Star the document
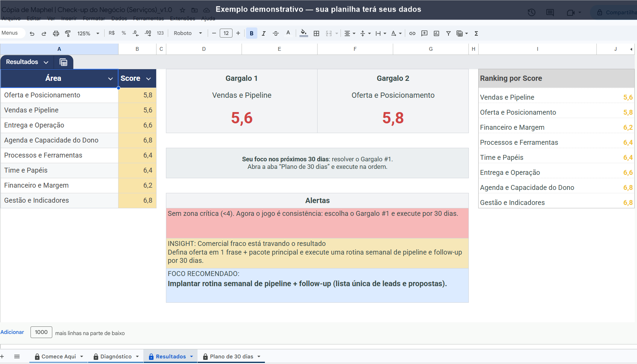 [182, 10]
